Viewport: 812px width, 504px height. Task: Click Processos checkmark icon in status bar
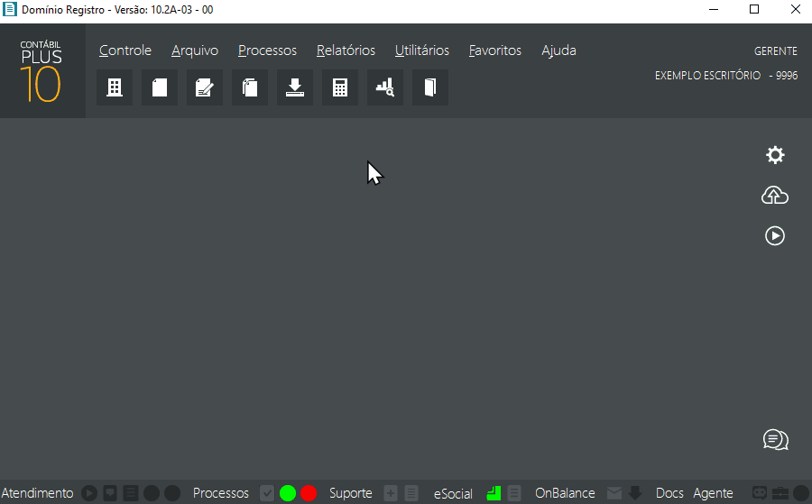point(267,493)
